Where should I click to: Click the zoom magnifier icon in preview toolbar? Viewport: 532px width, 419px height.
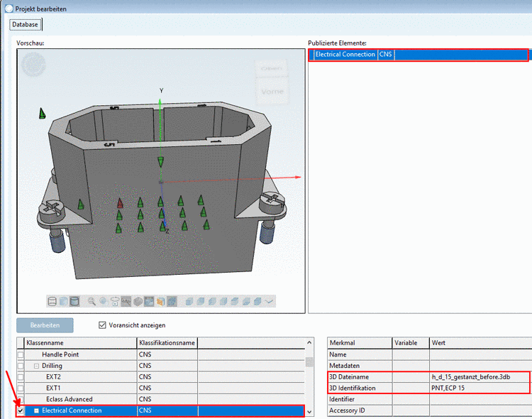tap(92, 301)
